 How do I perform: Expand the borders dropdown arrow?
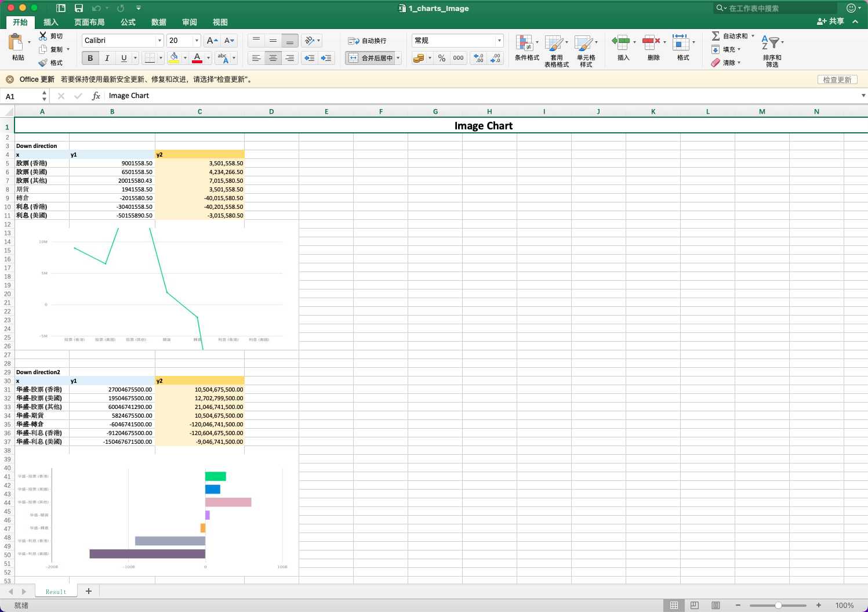(x=161, y=58)
